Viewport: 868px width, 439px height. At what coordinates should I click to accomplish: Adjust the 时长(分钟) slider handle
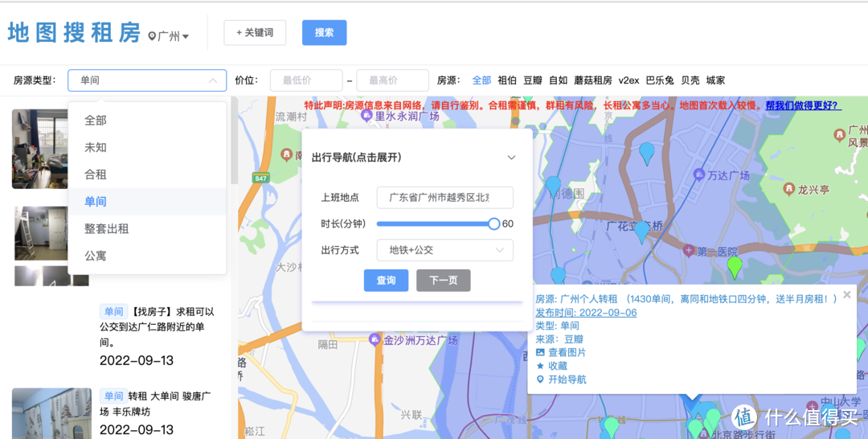[x=493, y=224]
